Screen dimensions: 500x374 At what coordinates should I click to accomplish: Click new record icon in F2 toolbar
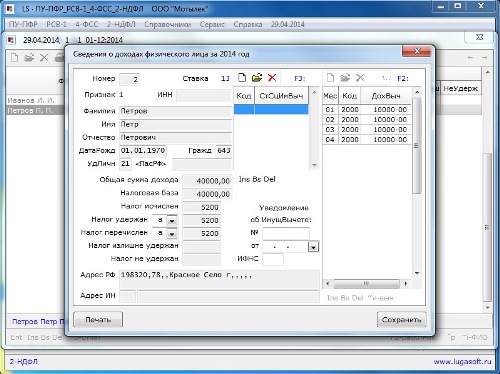pyautogui.click(x=330, y=78)
